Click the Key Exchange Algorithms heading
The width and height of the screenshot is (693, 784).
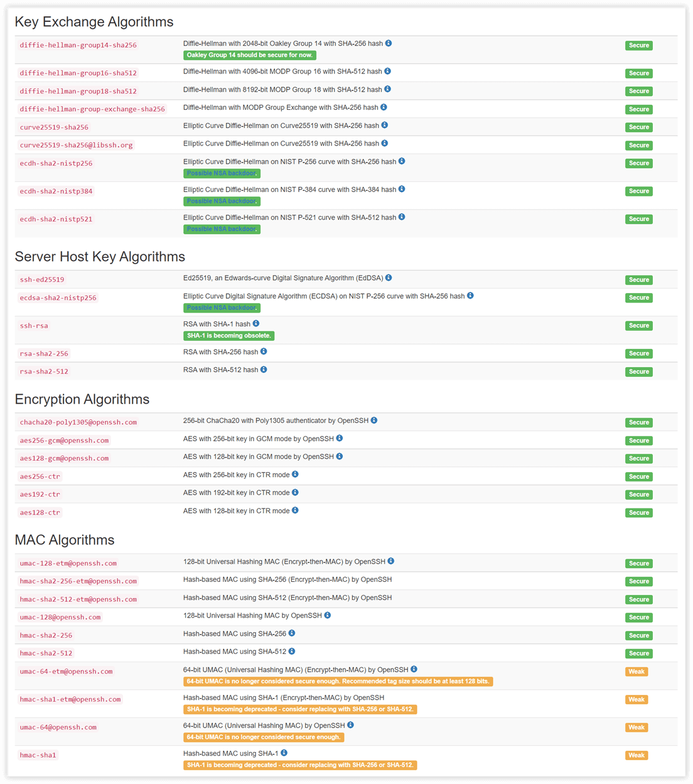pos(94,22)
